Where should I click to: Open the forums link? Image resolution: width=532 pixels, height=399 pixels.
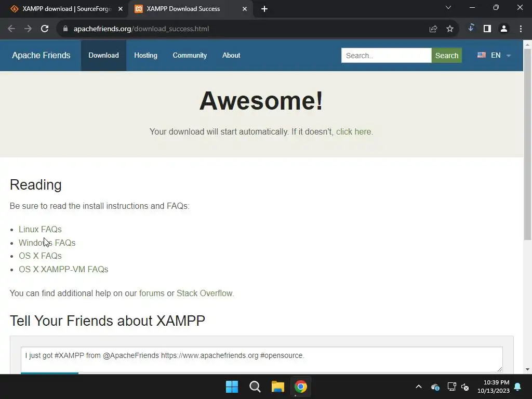coord(152,293)
